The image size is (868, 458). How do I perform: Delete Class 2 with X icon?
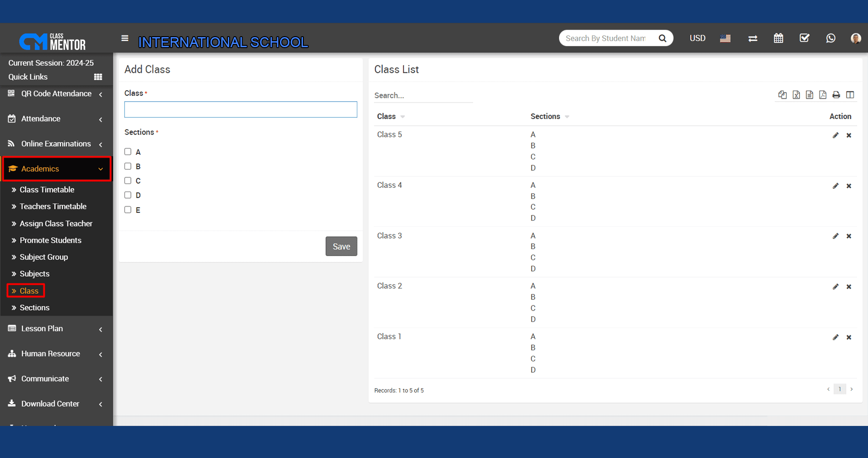(x=849, y=287)
